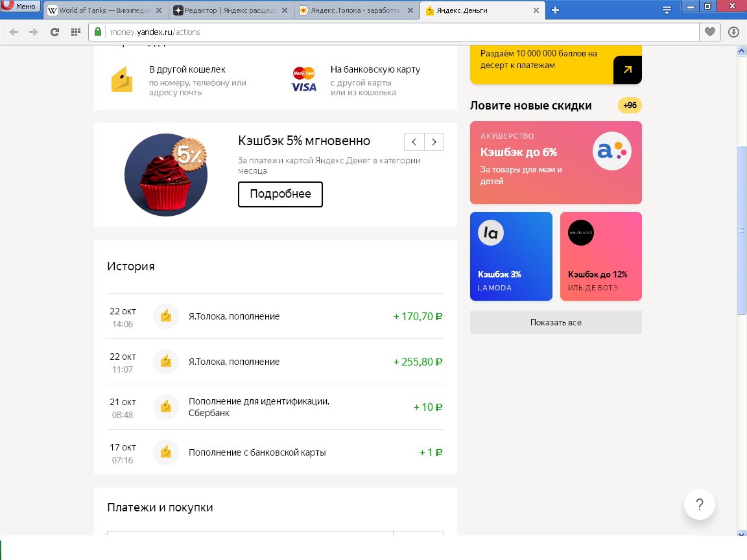The height and width of the screenshot is (560, 747).
Task: Open the Иль де Ботэ Кэшбэк 12% card
Action: (x=600, y=256)
